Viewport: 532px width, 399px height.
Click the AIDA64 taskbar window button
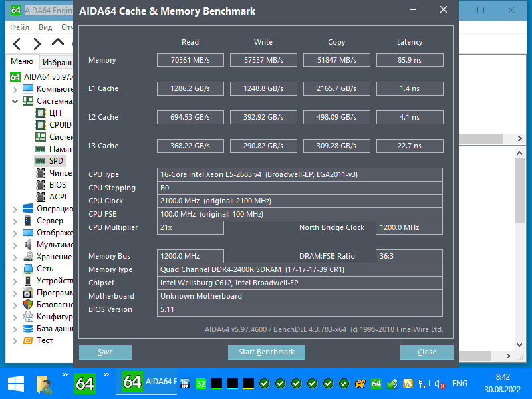[146, 382]
